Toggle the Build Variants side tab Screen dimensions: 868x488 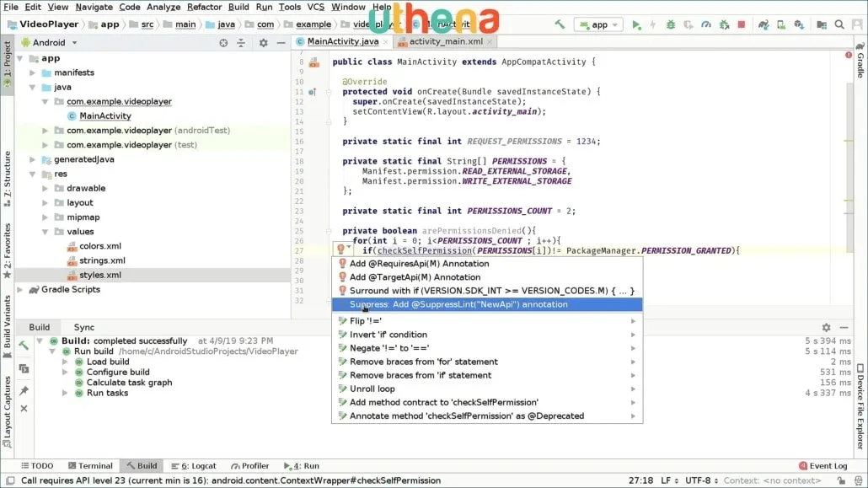8,325
